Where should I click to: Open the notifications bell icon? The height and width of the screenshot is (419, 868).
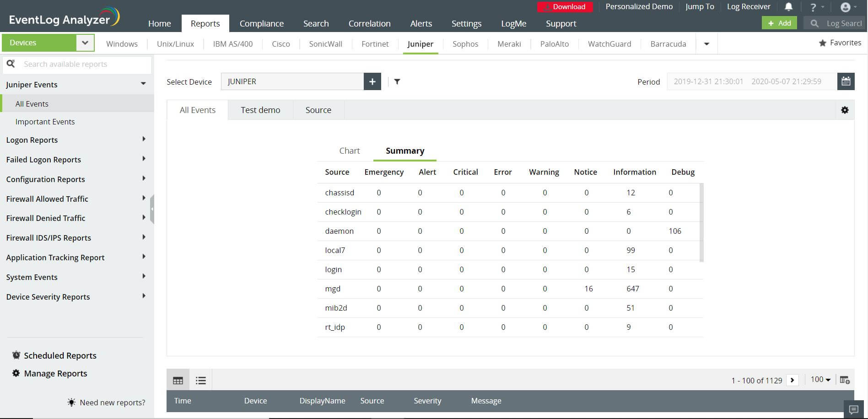pos(789,7)
